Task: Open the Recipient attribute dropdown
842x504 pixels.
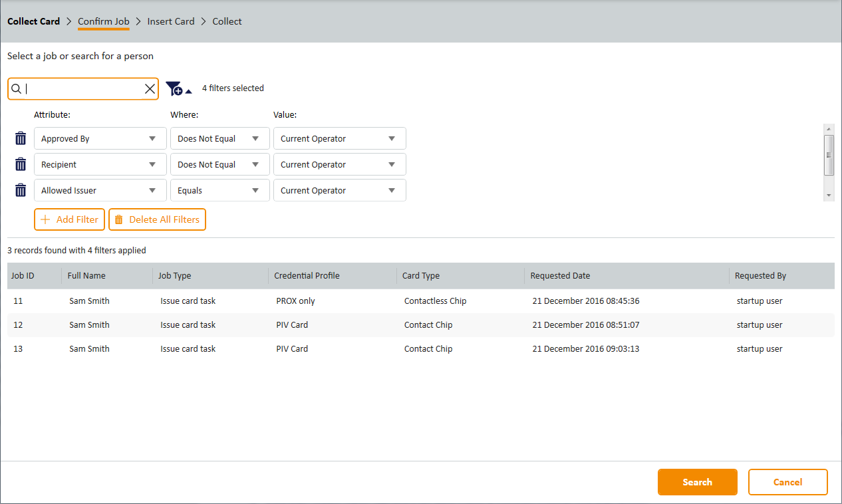Action: (100, 164)
